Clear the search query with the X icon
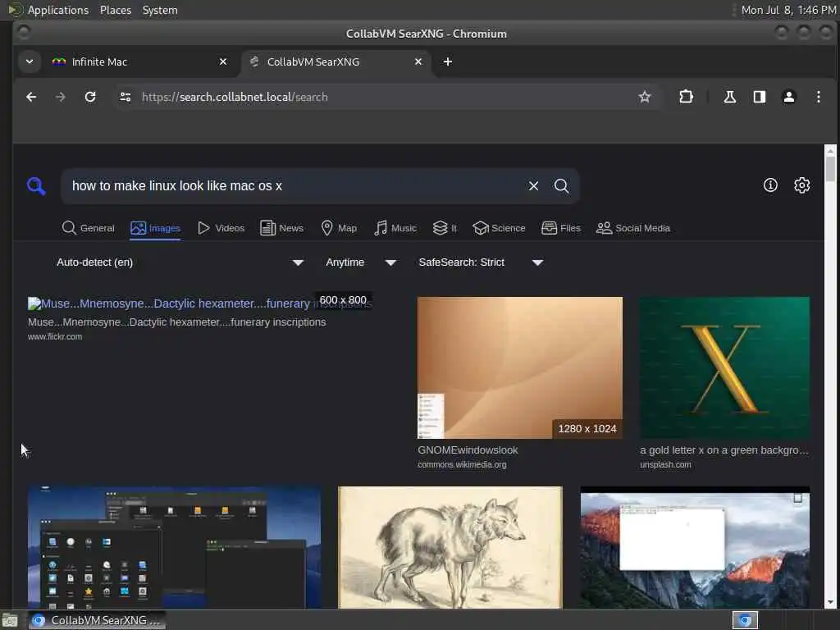Screen dimensions: 840x630 coord(533,186)
